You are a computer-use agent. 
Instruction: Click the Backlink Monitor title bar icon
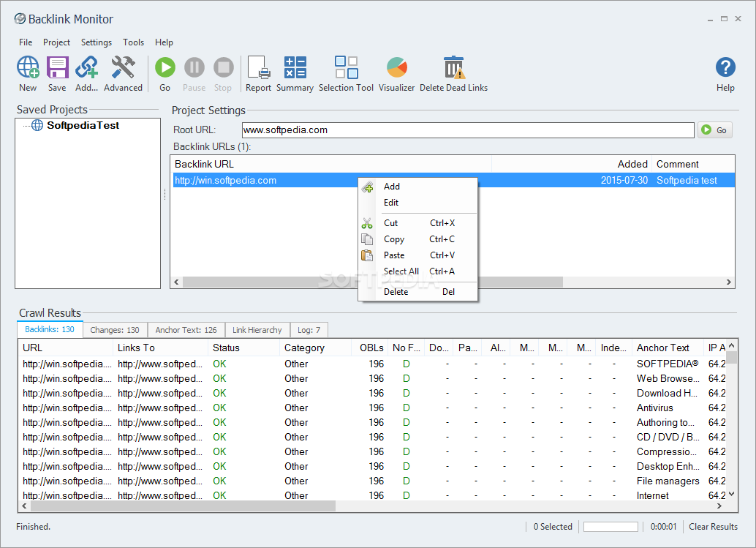coord(20,19)
